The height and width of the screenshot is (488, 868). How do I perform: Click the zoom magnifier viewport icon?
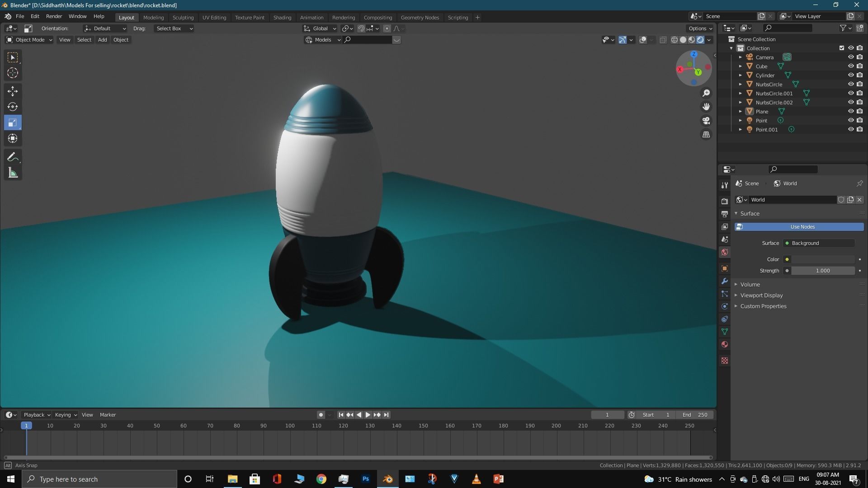(706, 93)
